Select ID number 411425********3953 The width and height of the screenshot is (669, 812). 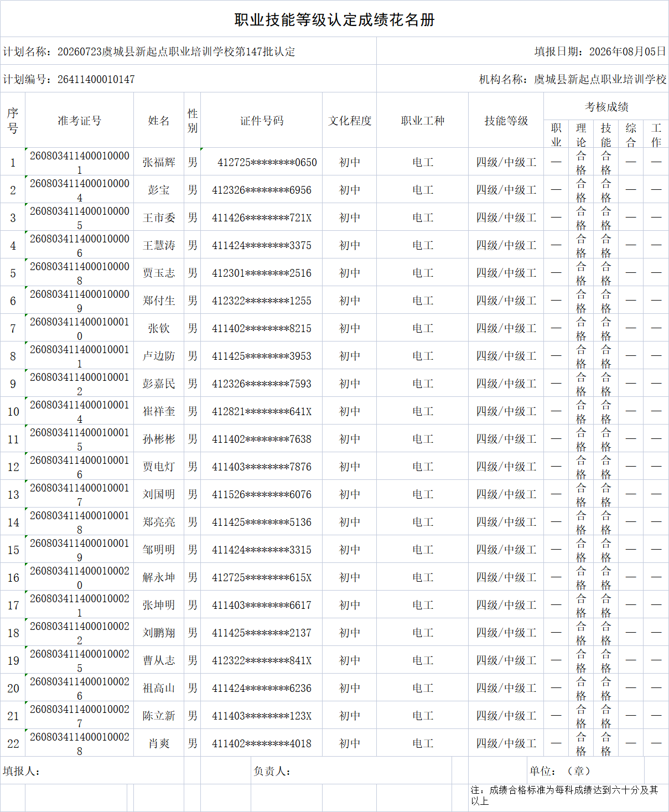[262, 356]
